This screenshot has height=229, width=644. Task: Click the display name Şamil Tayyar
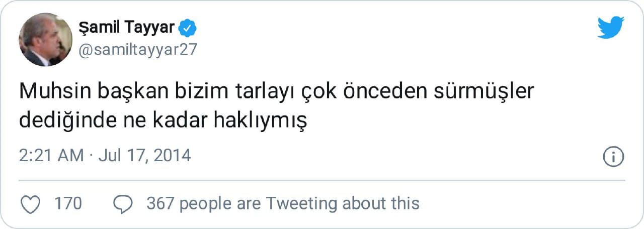126,28
